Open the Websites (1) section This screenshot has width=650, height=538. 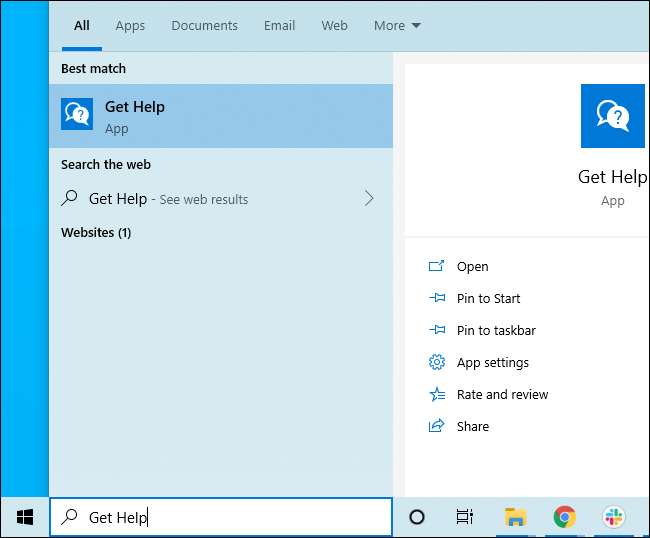pos(96,233)
